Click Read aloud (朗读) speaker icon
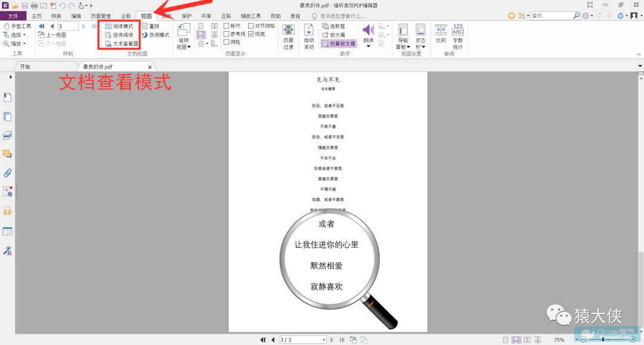The image size is (644, 345). (x=369, y=30)
